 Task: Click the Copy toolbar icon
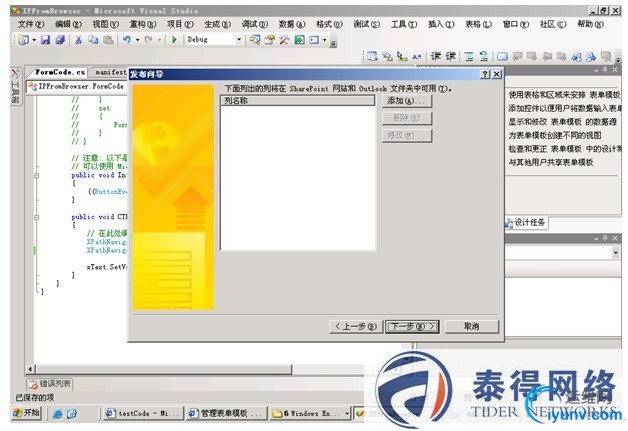pyautogui.click(x=93, y=40)
